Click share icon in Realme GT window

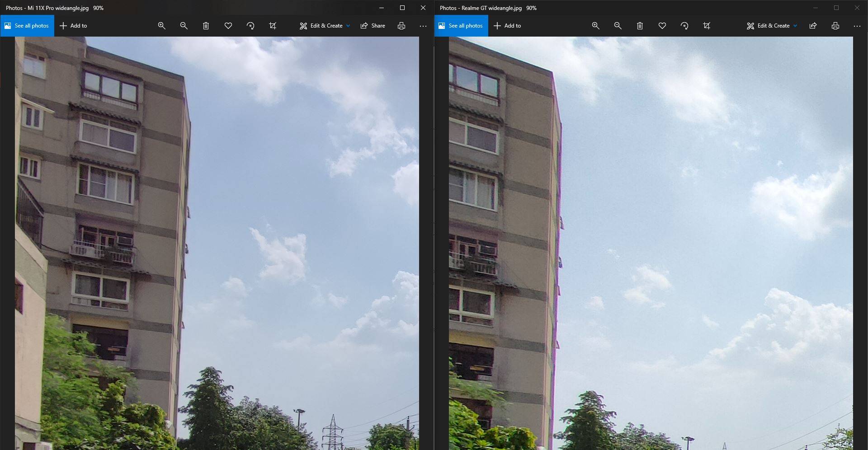(x=813, y=26)
